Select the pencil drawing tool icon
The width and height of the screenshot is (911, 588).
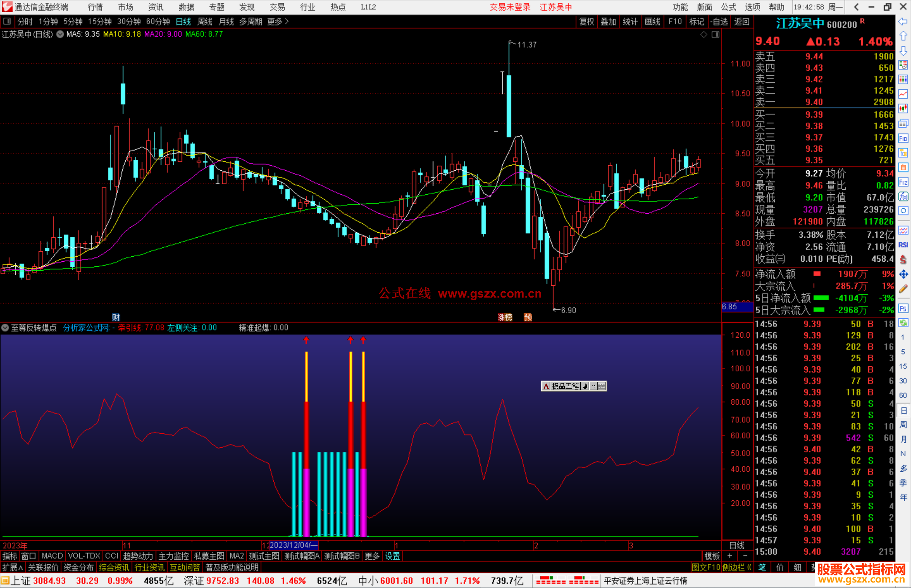pos(903,289)
